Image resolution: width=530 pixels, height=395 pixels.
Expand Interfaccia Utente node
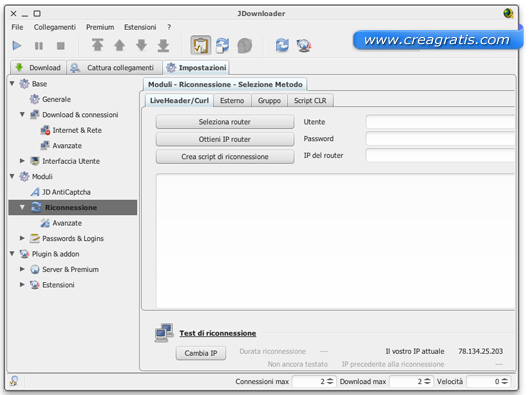click(22, 161)
